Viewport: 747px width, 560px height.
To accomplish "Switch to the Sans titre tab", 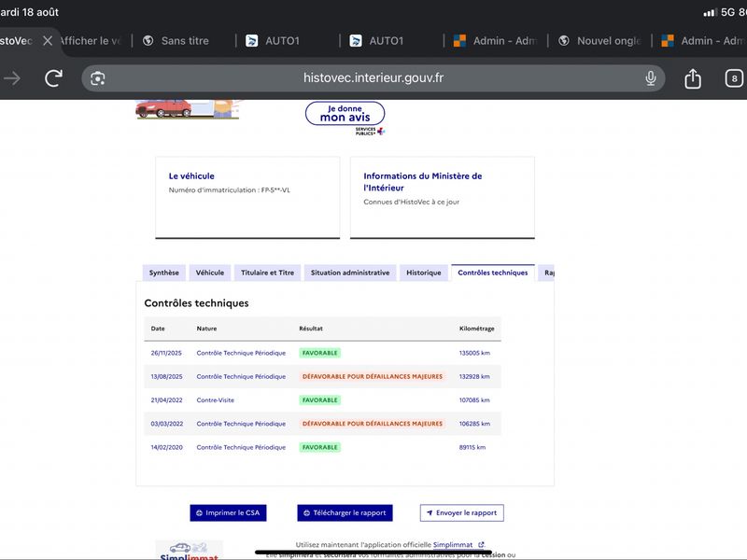I will point(184,41).
